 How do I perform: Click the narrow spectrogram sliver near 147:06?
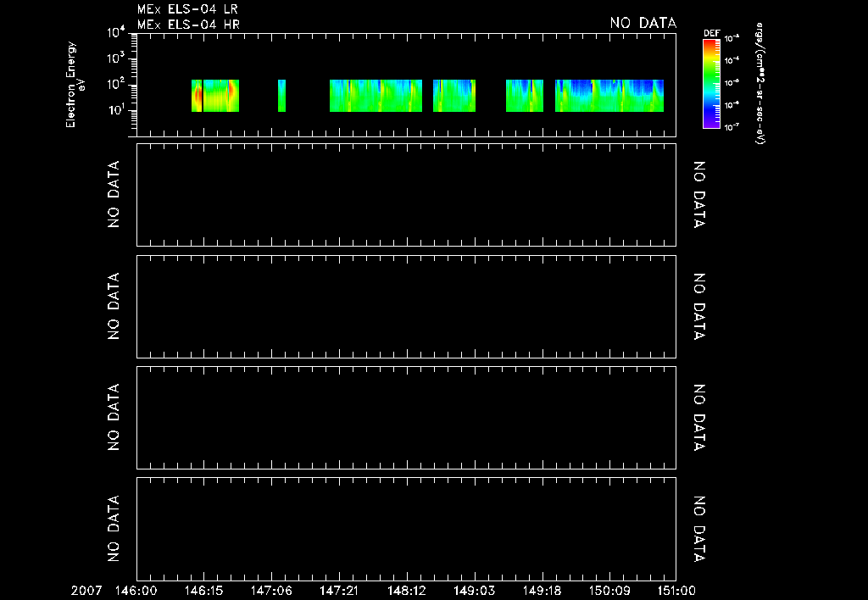click(x=281, y=96)
